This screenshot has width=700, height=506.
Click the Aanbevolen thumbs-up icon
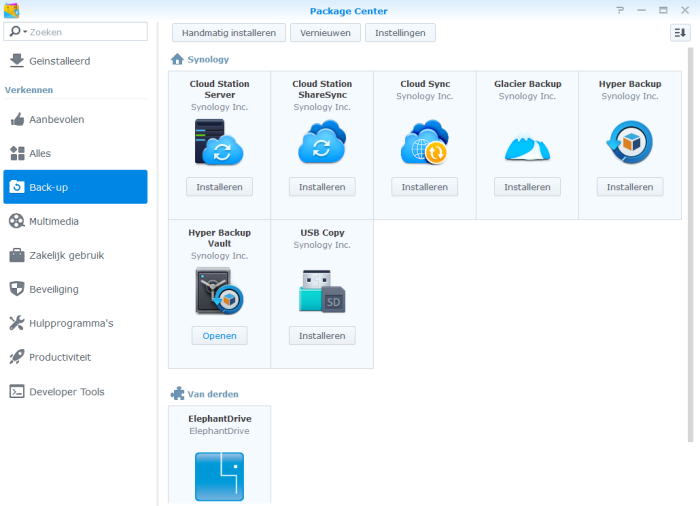point(17,119)
